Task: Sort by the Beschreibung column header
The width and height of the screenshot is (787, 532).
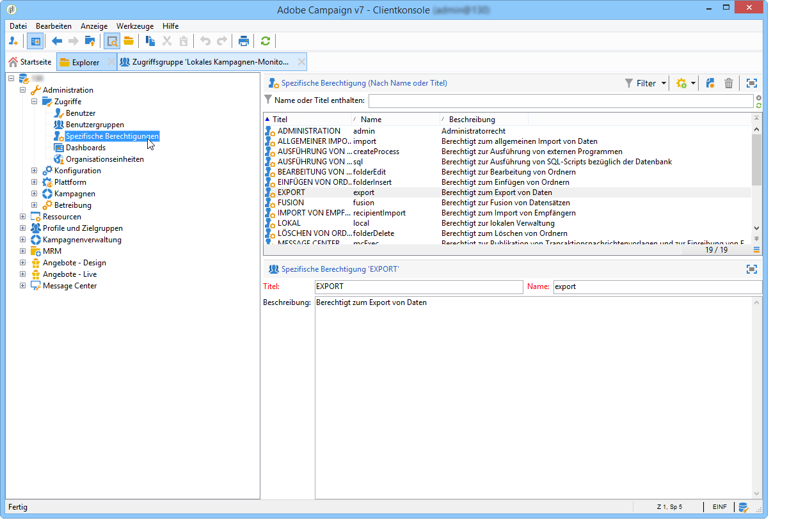Action: 484,120
